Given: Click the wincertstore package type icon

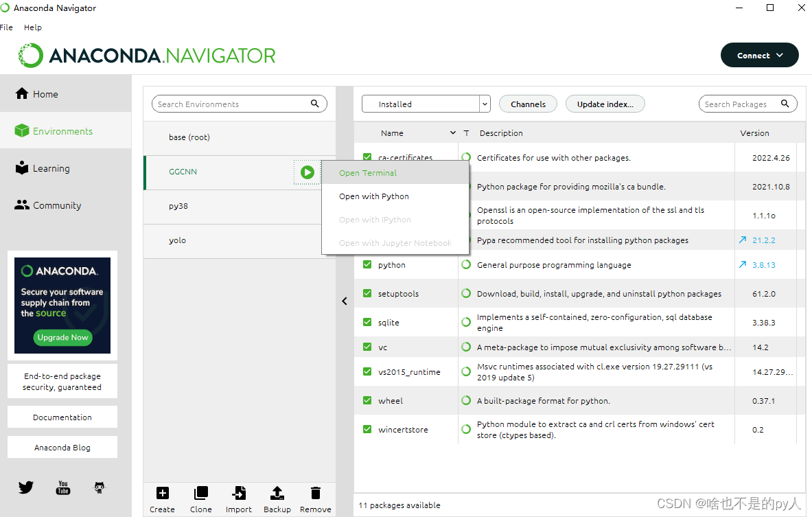Looking at the screenshot, I should (x=466, y=429).
